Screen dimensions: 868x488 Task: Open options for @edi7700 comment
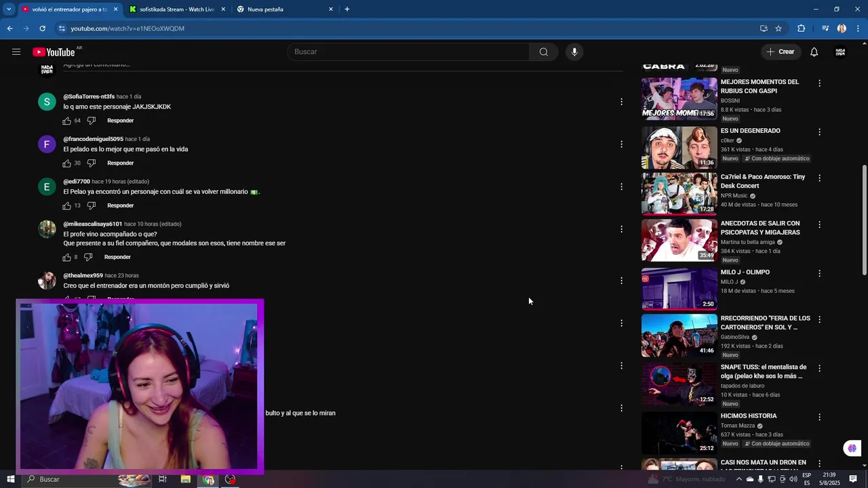[621, 186]
